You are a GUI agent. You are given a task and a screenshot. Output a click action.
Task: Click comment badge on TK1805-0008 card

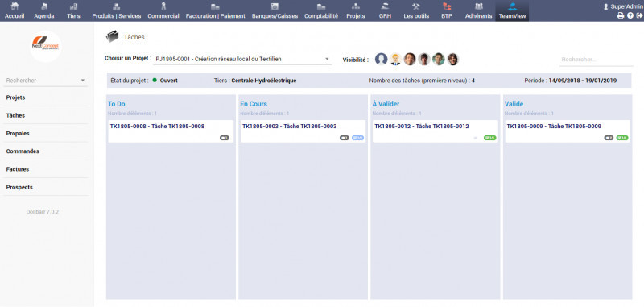[225, 138]
